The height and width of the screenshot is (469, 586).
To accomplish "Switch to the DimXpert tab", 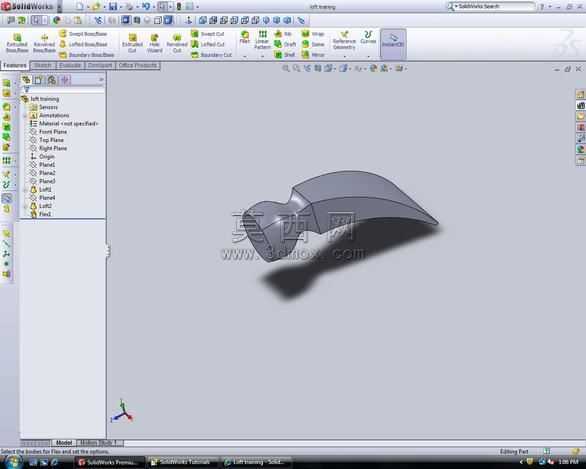I will 100,65.
